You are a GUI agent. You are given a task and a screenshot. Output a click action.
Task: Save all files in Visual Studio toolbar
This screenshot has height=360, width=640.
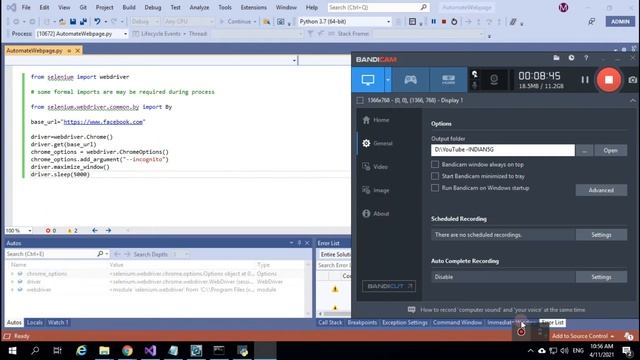(x=84, y=22)
